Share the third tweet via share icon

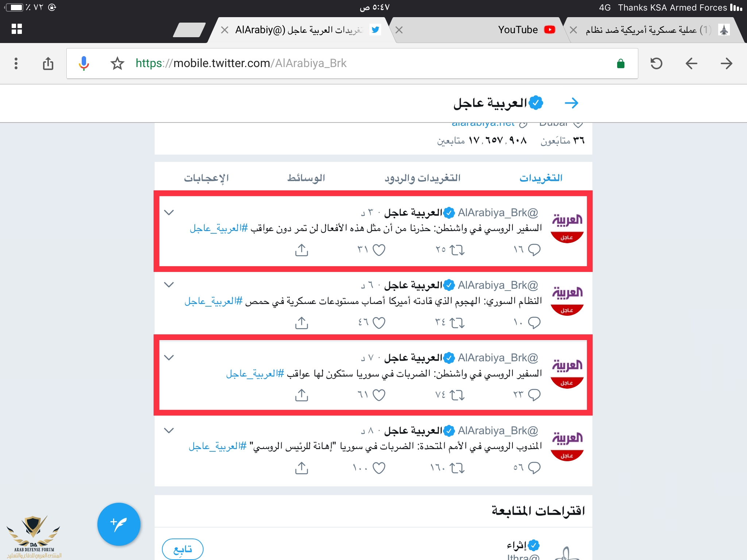tap(302, 395)
